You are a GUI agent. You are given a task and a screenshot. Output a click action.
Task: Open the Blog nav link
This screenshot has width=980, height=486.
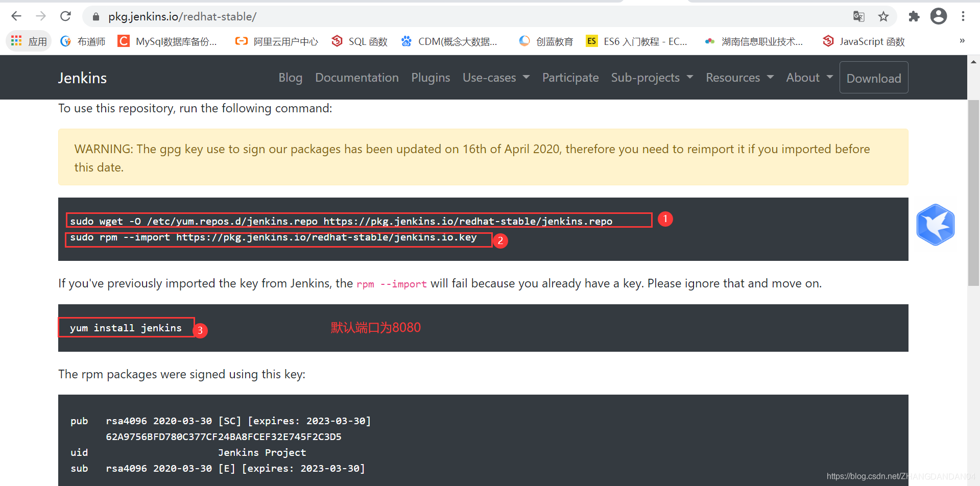[291, 78]
